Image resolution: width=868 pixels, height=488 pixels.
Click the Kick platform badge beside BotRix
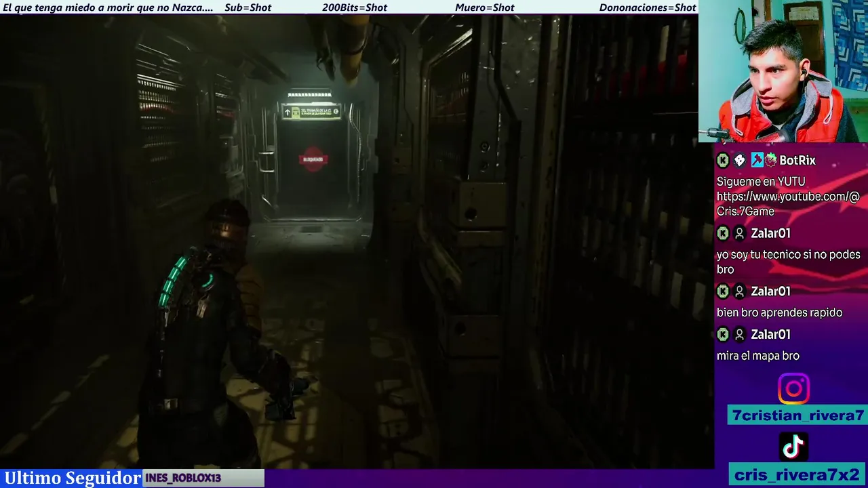coord(723,161)
